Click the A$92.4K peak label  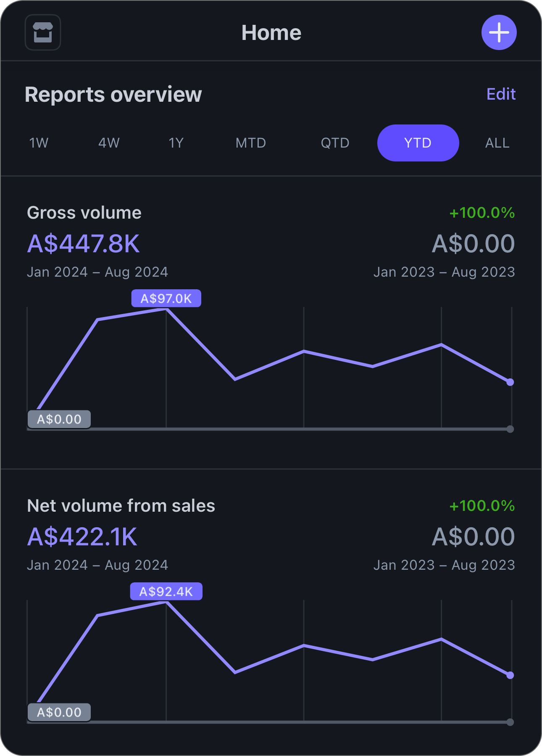click(166, 592)
